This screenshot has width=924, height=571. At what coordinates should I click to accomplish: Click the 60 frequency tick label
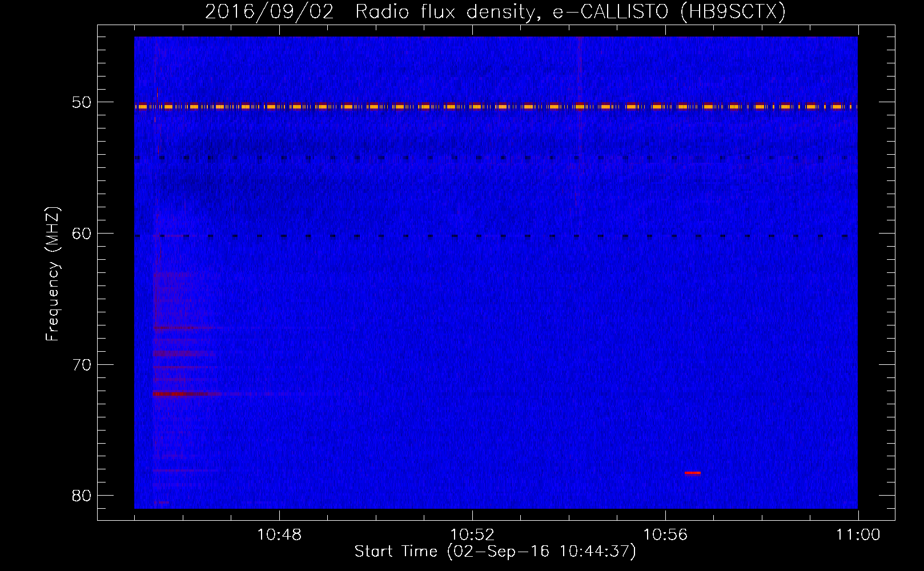[x=83, y=234]
